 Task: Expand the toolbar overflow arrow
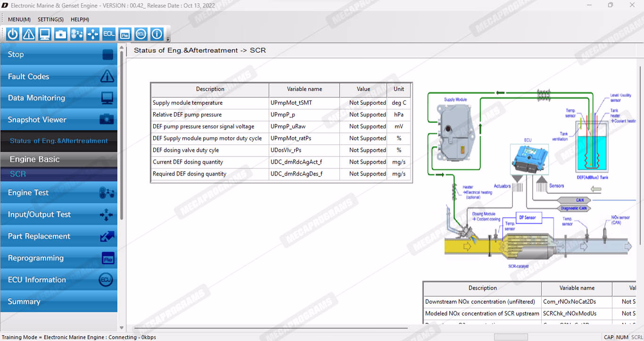tap(168, 40)
